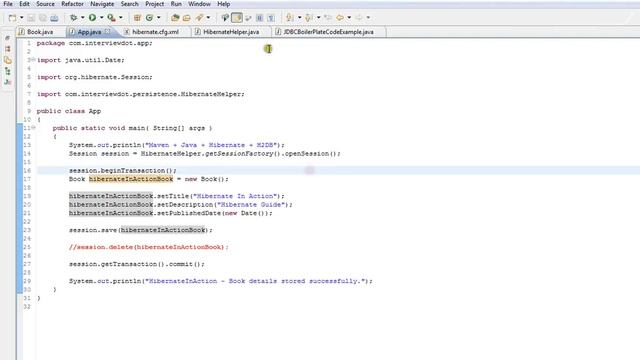
Task: Click the Search flashlight toolbar icon
Action: pyautogui.click(x=199, y=18)
